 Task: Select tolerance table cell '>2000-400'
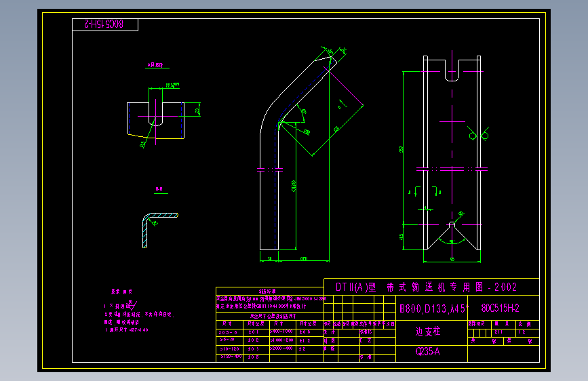(x=281, y=348)
